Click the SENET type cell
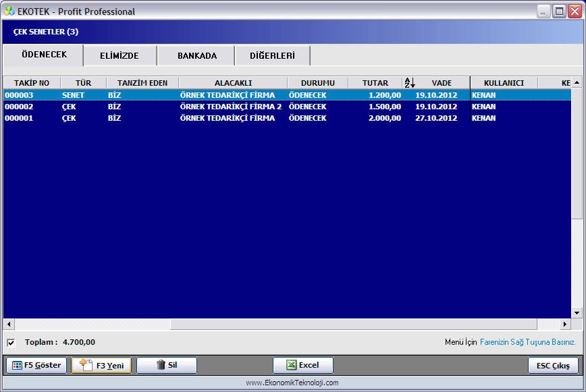Image resolution: width=586 pixels, height=392 pixels. pyautogui.click(x=73, y=95)
